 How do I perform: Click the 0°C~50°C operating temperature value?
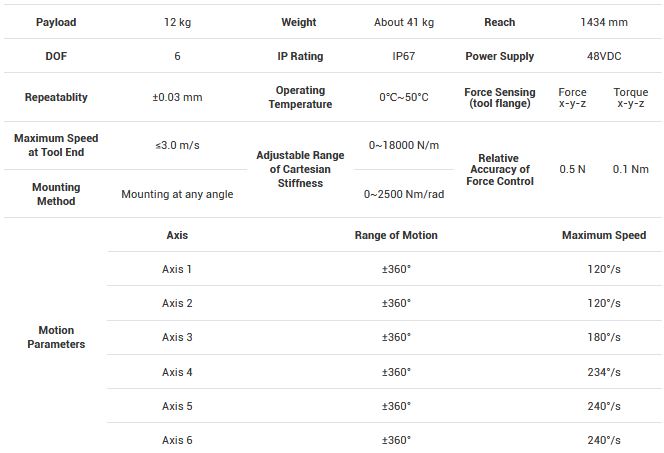click(x=404, y=98)
